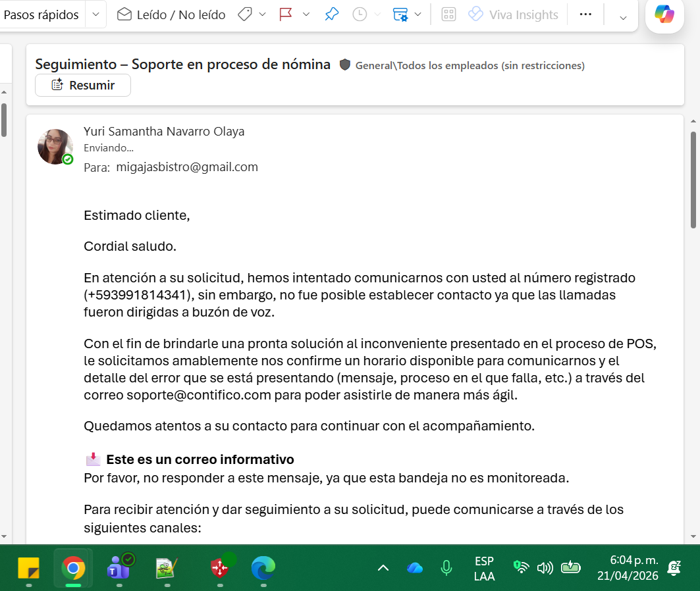Click the reading pane scrollbar thumb
Screen dimensions: 700x591
693,180
